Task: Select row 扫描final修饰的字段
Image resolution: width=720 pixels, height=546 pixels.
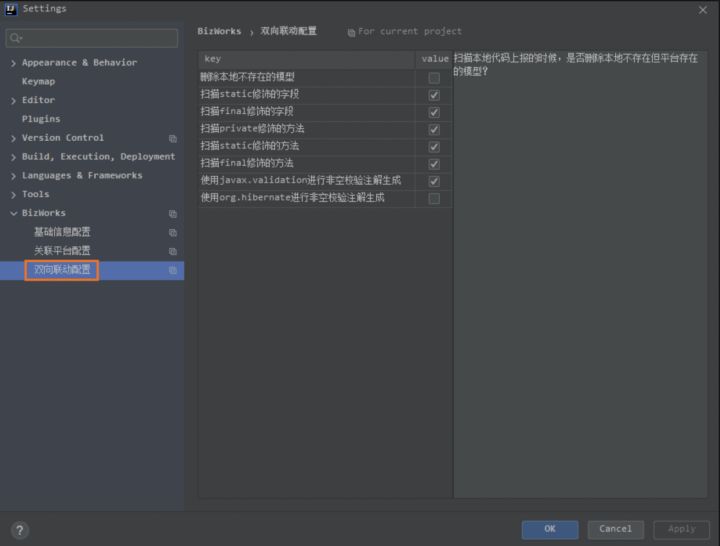Action: 325,112
